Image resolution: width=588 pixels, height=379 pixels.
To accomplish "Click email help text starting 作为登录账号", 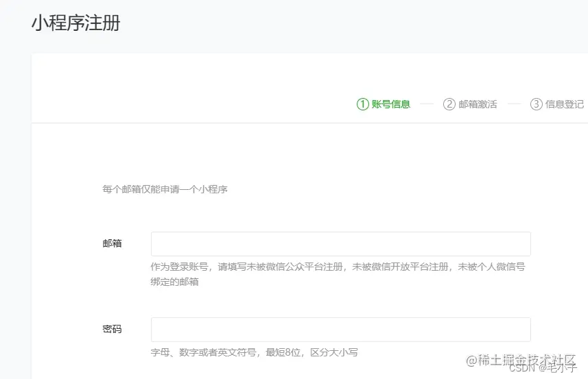I will coord(338,274).
